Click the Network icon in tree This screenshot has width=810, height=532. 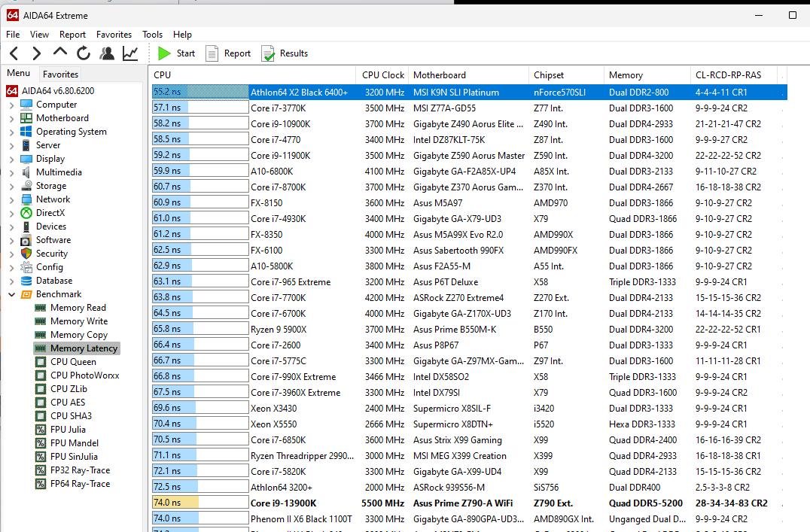tap(26, 199)
